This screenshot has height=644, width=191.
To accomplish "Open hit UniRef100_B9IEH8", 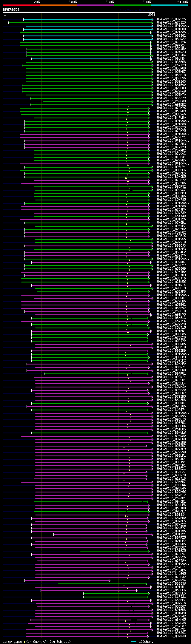I will click(x=171, y=29).
